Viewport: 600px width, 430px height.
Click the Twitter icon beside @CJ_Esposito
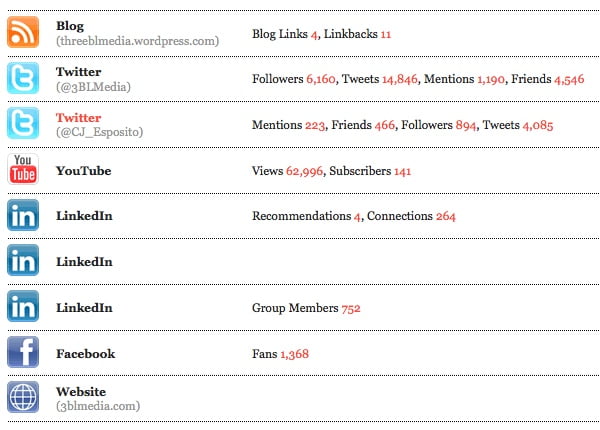point(23,124)
